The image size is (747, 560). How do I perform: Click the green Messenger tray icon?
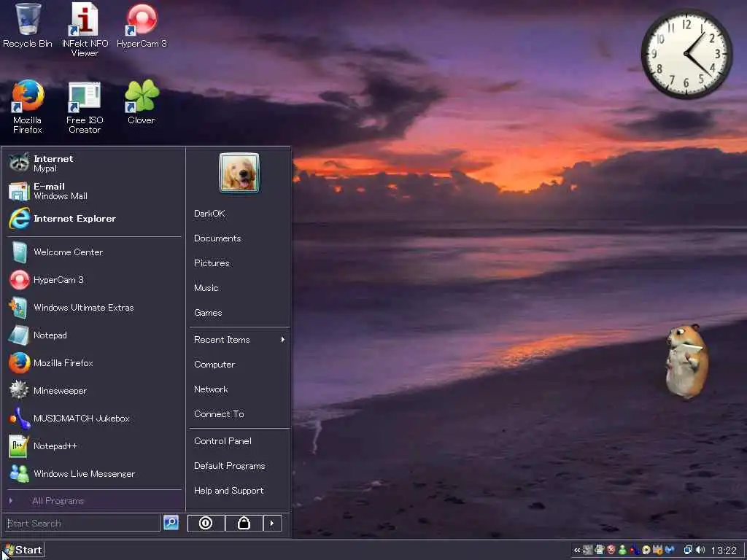click(x=622, y=550)
